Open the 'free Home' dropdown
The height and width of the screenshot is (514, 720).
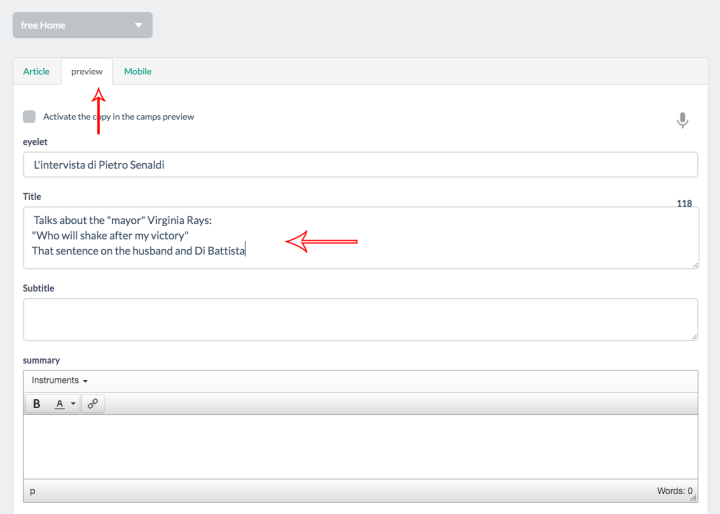pyautogui.click(x=82, y=25)
